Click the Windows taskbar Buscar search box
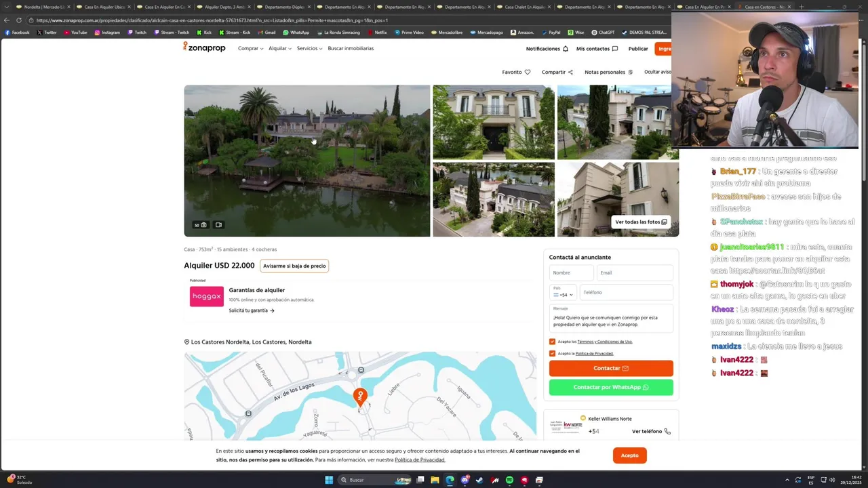Viewport: 868px width, 488px height. click(x=375, y=480)
